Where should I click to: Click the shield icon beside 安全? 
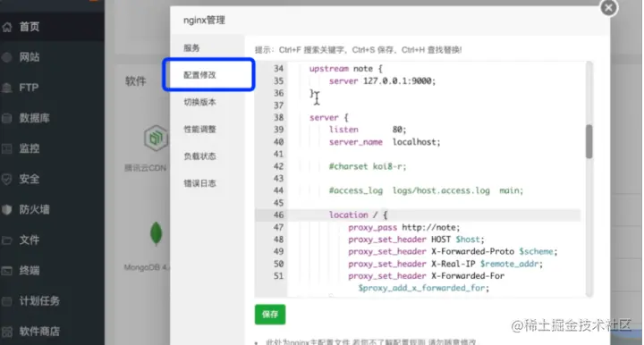click(x=6, y=180)
